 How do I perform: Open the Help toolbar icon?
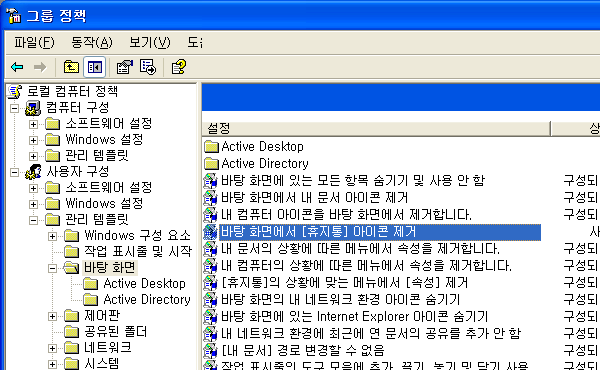tap(178, 67)
